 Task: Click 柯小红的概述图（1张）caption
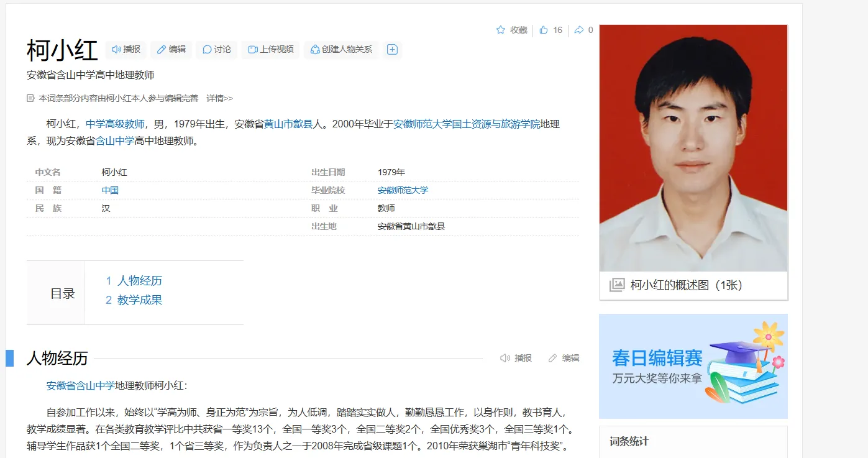point(687,285)
